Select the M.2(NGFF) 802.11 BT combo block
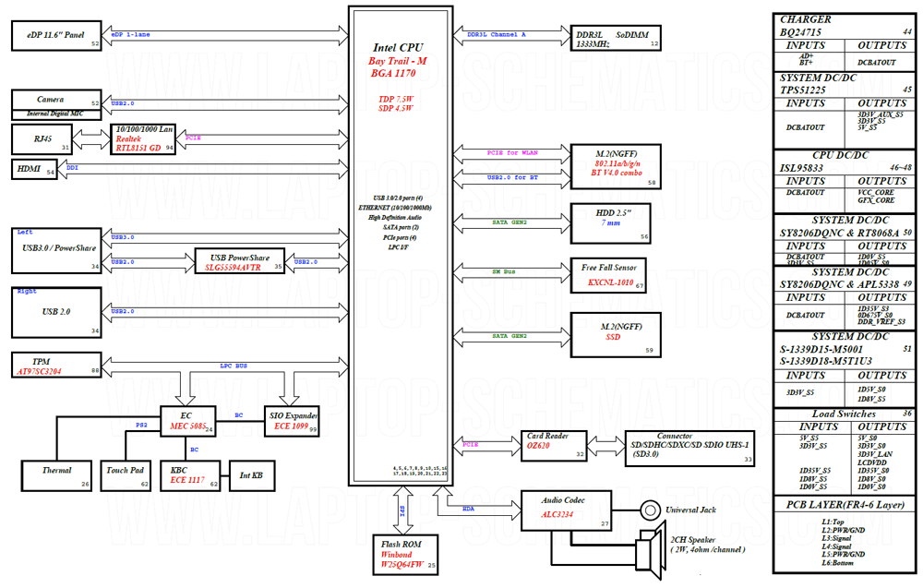Image resolution: width=923 pixels, height=588 pixels. tap(616, 166)
